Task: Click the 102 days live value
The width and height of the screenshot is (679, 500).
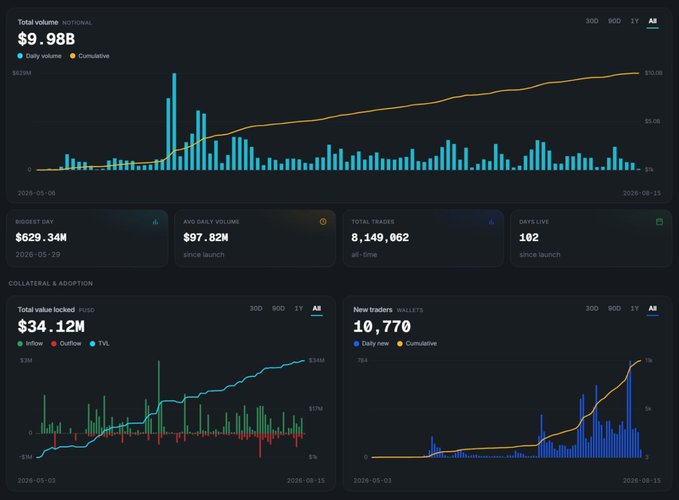Action: click(529, 237)
